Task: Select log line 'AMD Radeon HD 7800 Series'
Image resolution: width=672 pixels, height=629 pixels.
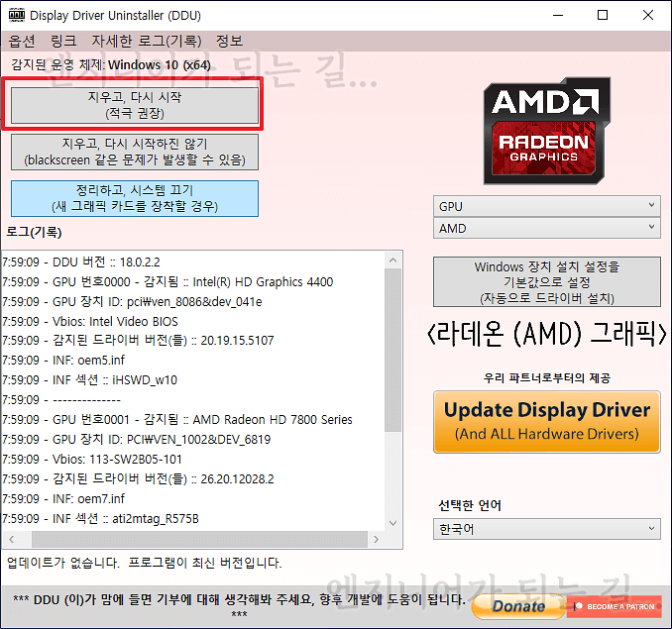Action: tap(177, 419)
